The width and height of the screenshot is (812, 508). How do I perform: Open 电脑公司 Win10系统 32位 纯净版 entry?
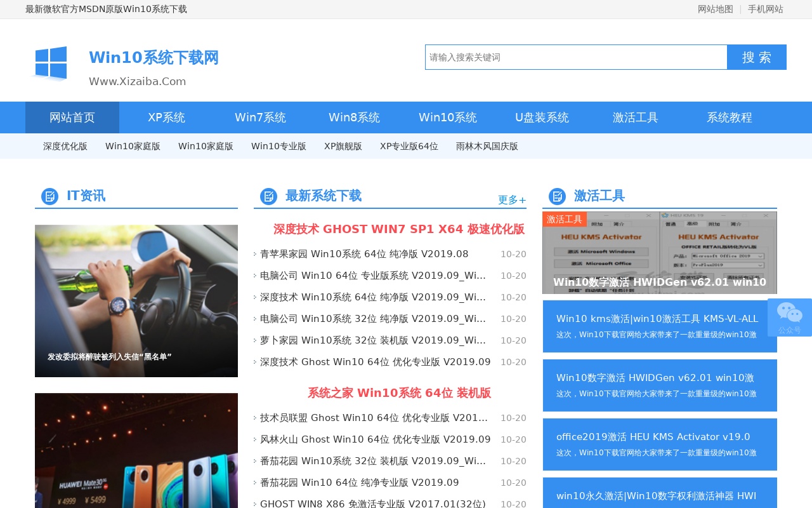(x=373, y=319)
